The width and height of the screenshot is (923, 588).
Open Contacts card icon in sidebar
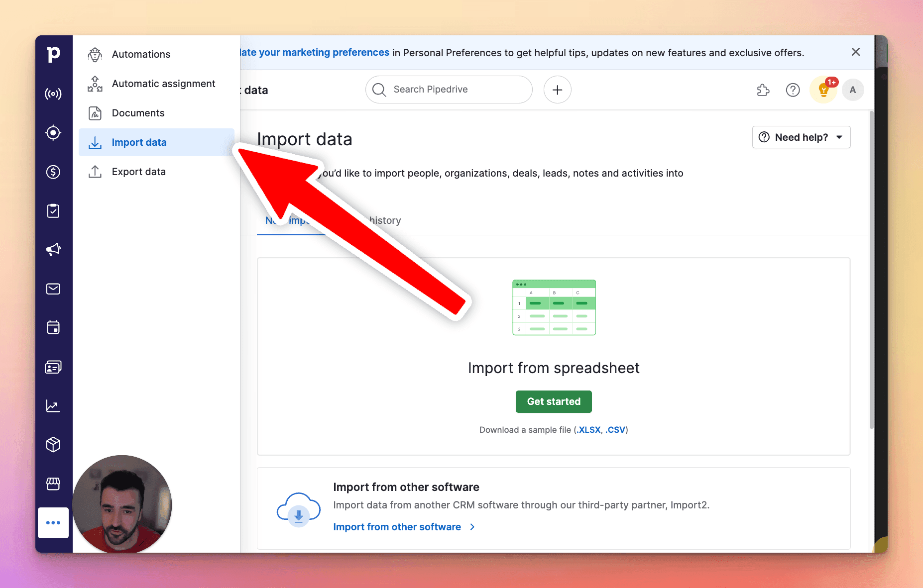tap(53, 367)
